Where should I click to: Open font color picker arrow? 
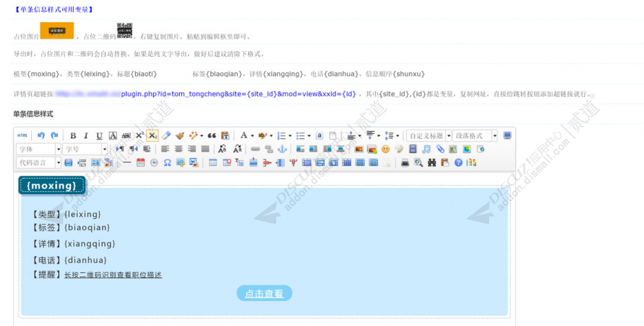point(251,135)
